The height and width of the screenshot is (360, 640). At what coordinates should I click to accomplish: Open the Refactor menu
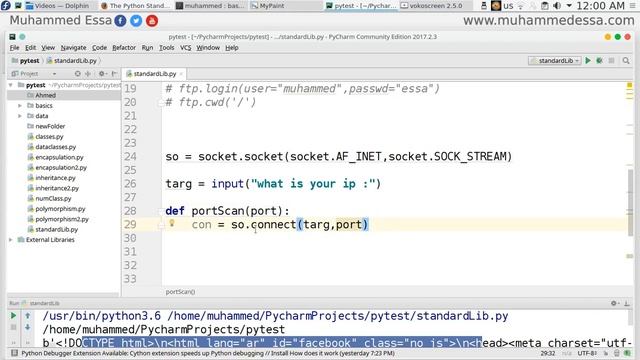[124, 48]
